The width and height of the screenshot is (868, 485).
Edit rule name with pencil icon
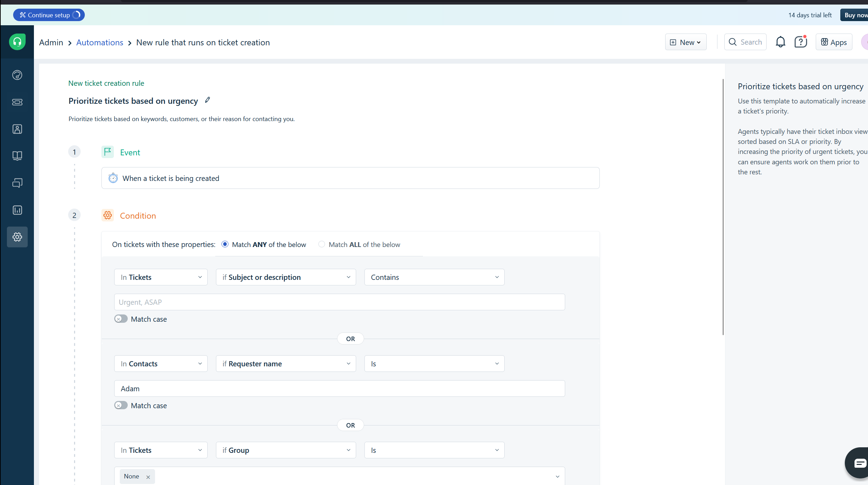coord(207,100)
